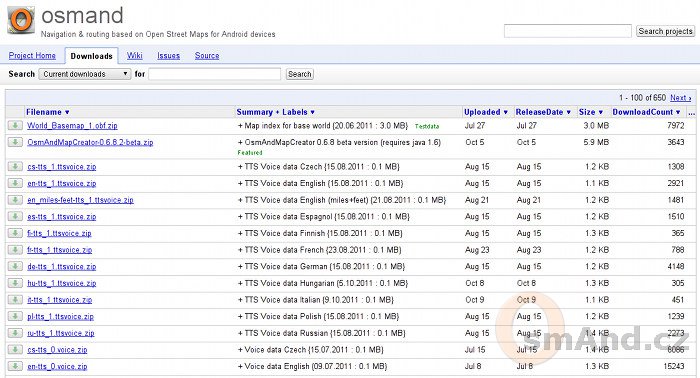This screenshot has width=700, height=378.
Task: Open the Source tab
Action: tap(207, 56)
